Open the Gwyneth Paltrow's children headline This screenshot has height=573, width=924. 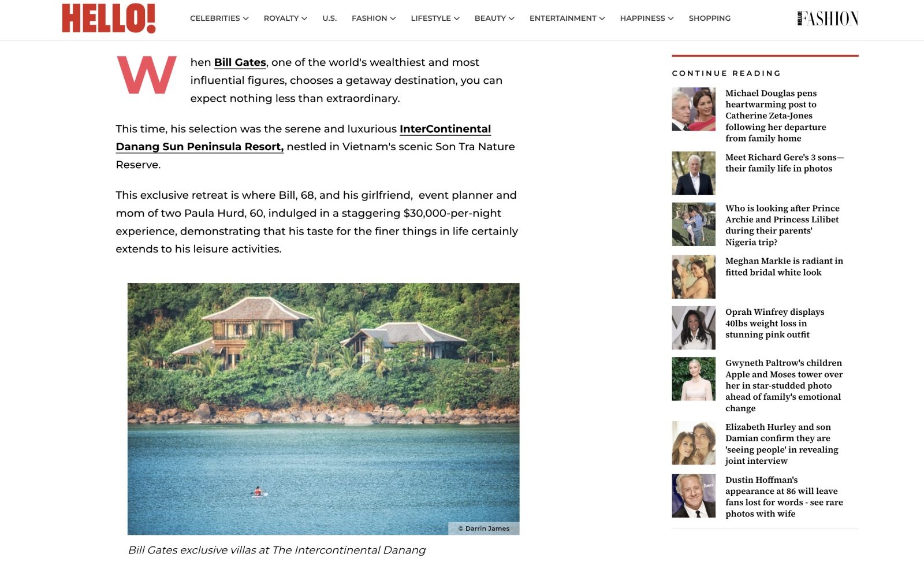(x=784, y=385)
